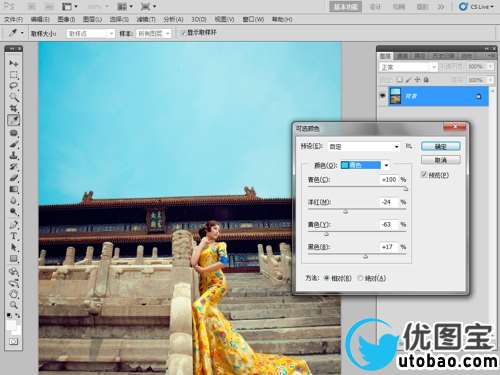
Task: Select the Lasso tool
Action: (14, 86)
